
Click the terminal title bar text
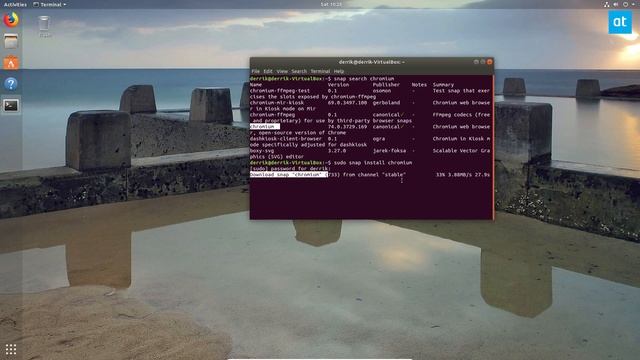[x=371, y=62]
